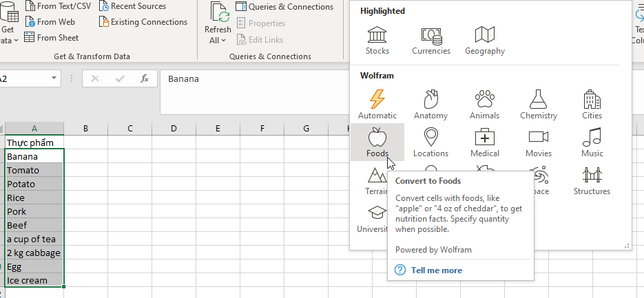Click the Pork cell

[34, 212]
